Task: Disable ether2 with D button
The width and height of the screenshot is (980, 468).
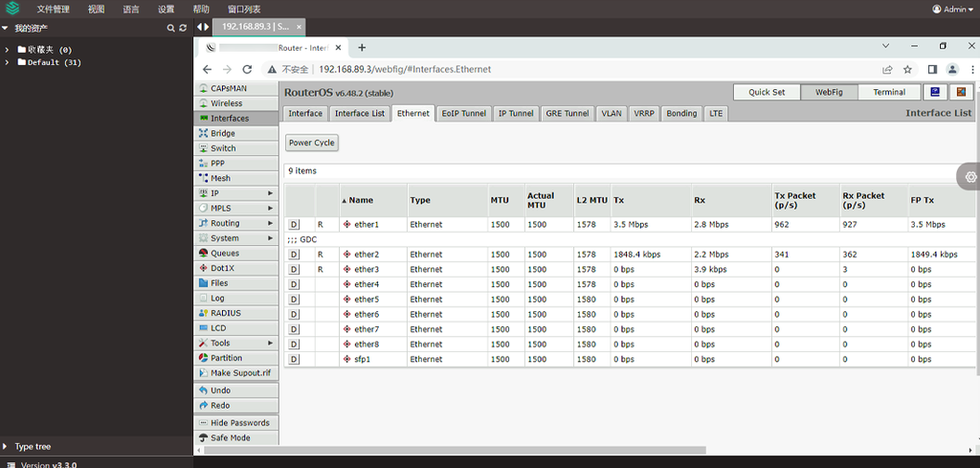Action: [294, 255]
